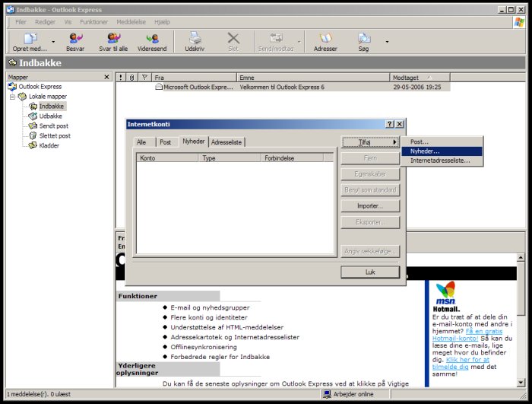The width and height of the screenshot is (532, 404).
Task: Open dropdown arrow beside Opret meddelelse
Action: pos(53,42)
